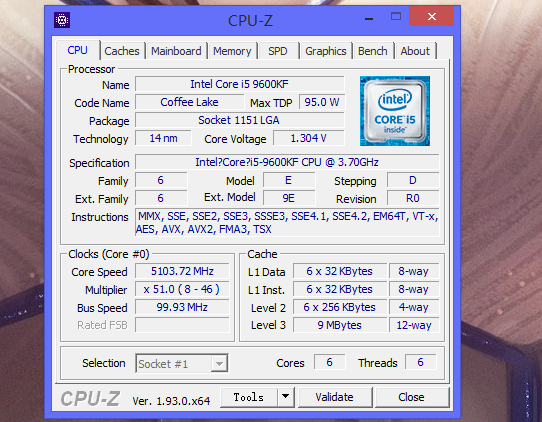Click the Intel Core i5 logo image
This screenshot has height=422, width=542.
tap(395, 111)
